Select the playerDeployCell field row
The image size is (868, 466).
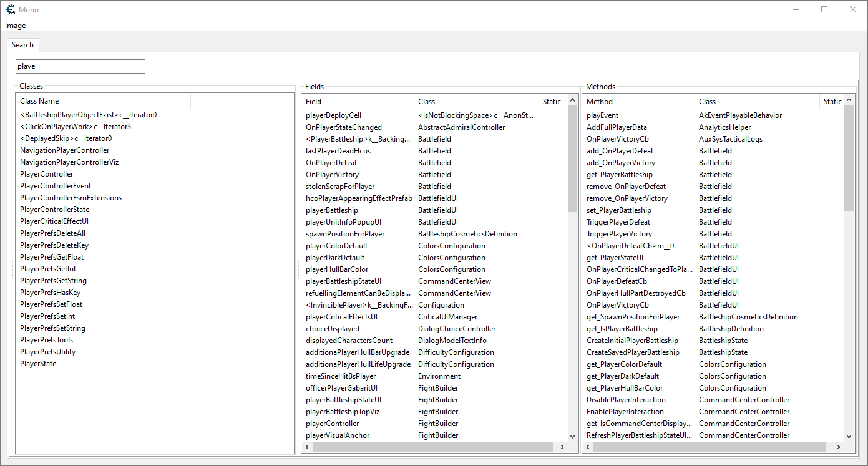pyautogui.click(x=334, y=115)
